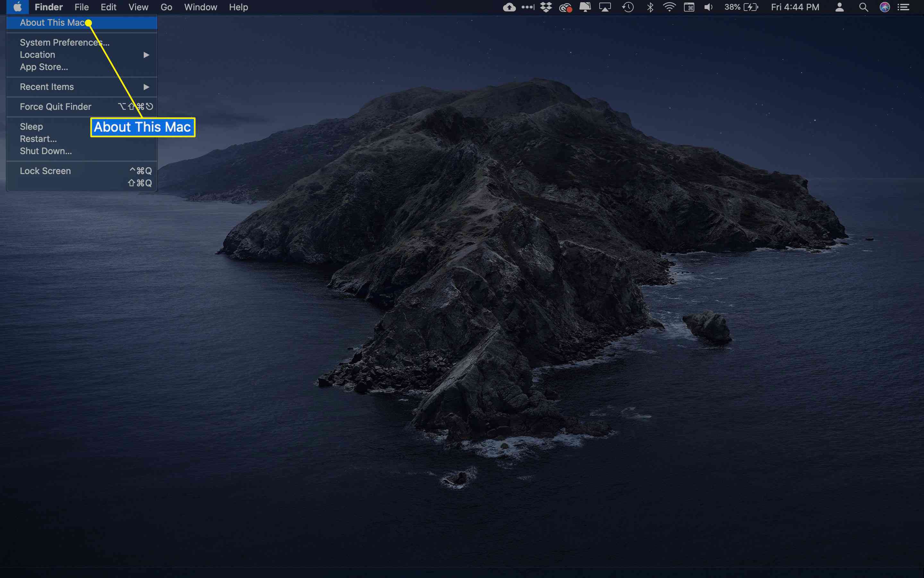Open the Creative Cloud status icon
Viewport: 924px width, 578px height.
(x=566, y=7)
